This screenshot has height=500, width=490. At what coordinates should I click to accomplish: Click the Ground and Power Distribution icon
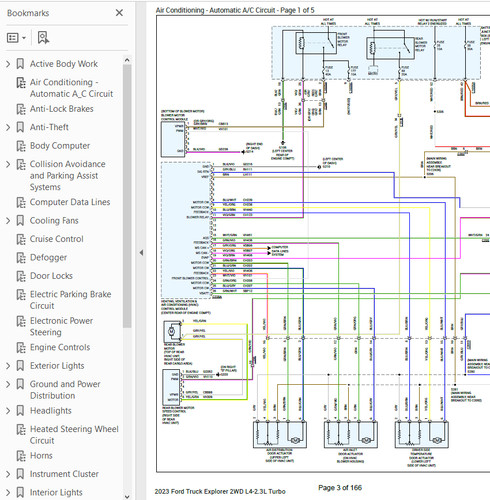tap(20, 384)
